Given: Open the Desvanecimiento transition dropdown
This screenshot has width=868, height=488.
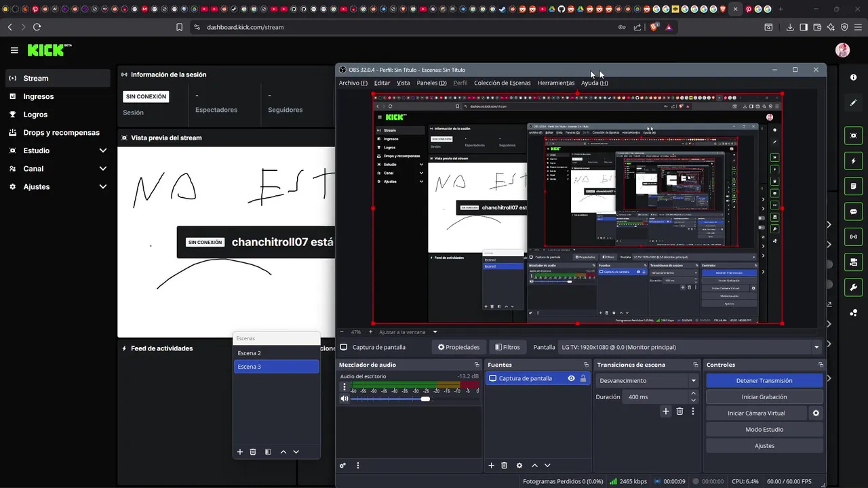Looking at the screenshot, I should [648, 381].
